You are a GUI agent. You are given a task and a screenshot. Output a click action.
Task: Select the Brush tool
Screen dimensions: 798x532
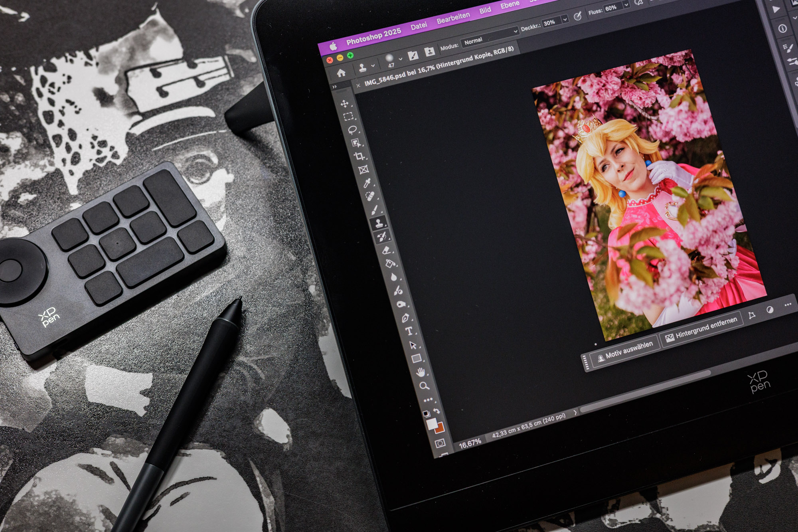point(375,210)
